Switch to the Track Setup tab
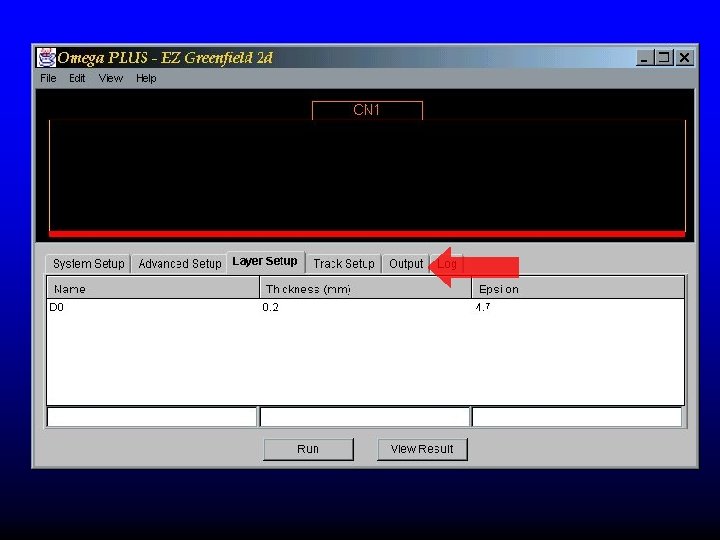720x540 pixels. point(344,264)
